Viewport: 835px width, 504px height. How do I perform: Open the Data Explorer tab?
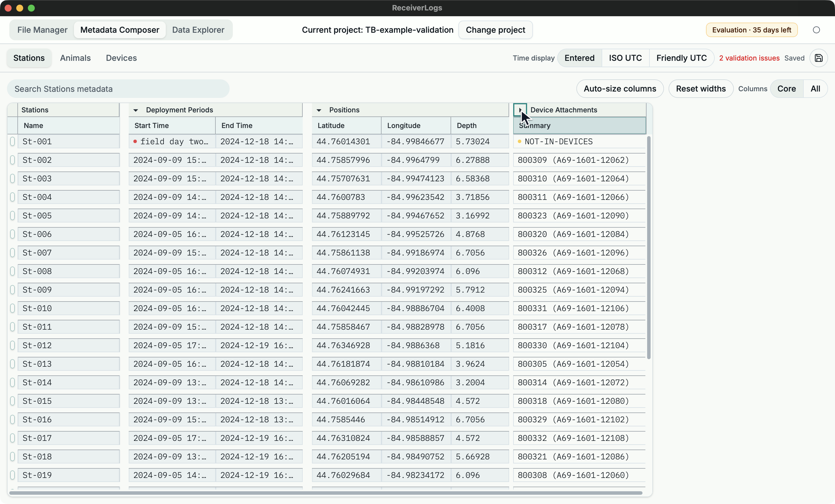pos(198,30)
